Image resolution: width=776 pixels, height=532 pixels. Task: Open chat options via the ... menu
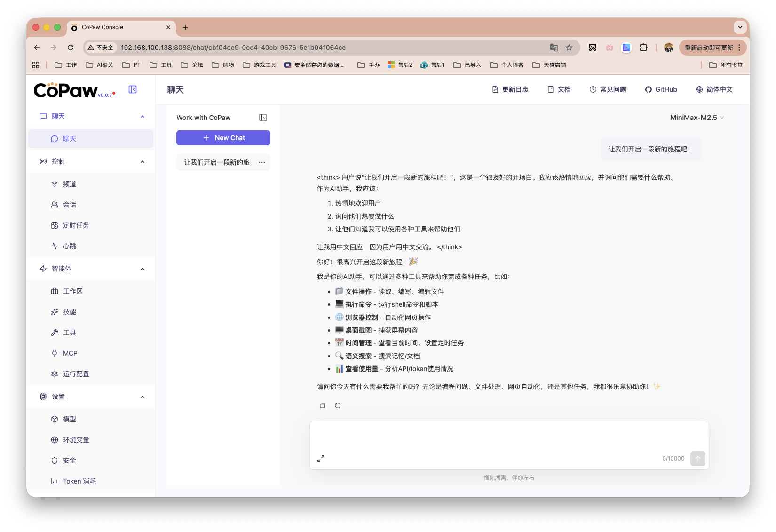pyautogui.click(x=262, y=162)
